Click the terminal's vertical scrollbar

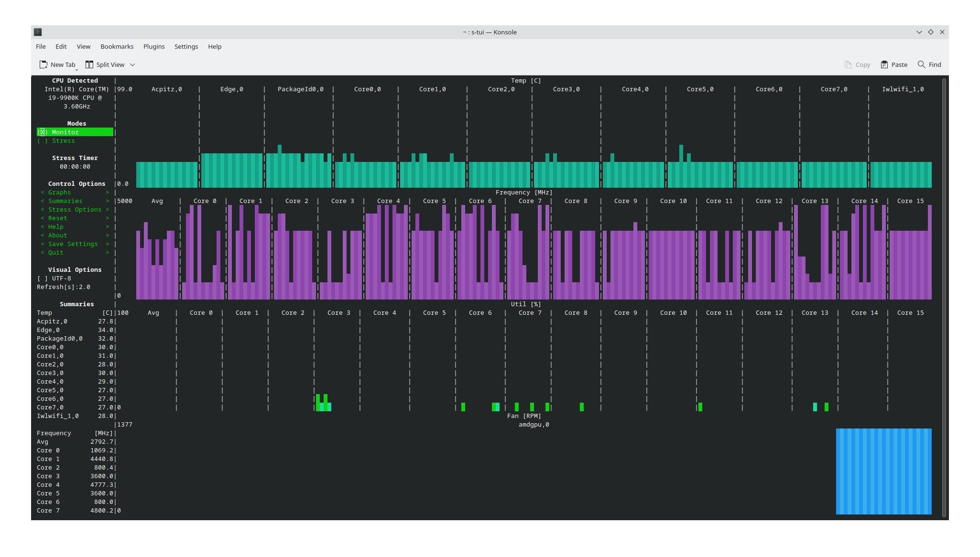[944, 297]
